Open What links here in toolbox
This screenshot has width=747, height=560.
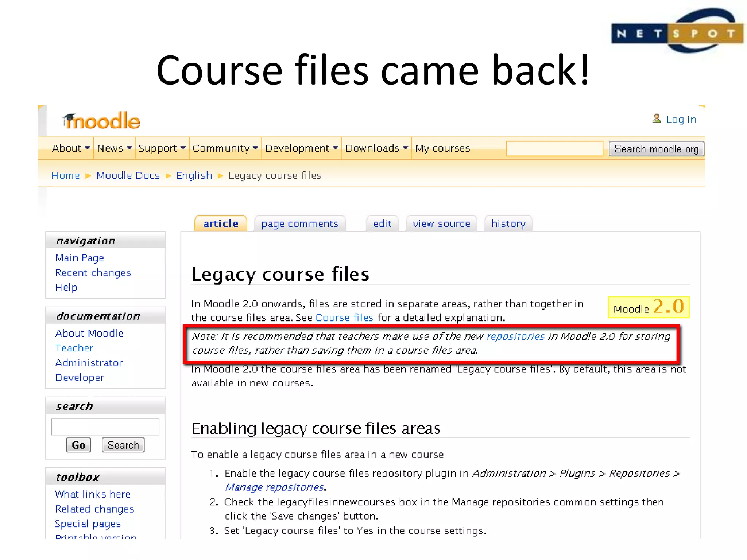click(x=93, y=494)
